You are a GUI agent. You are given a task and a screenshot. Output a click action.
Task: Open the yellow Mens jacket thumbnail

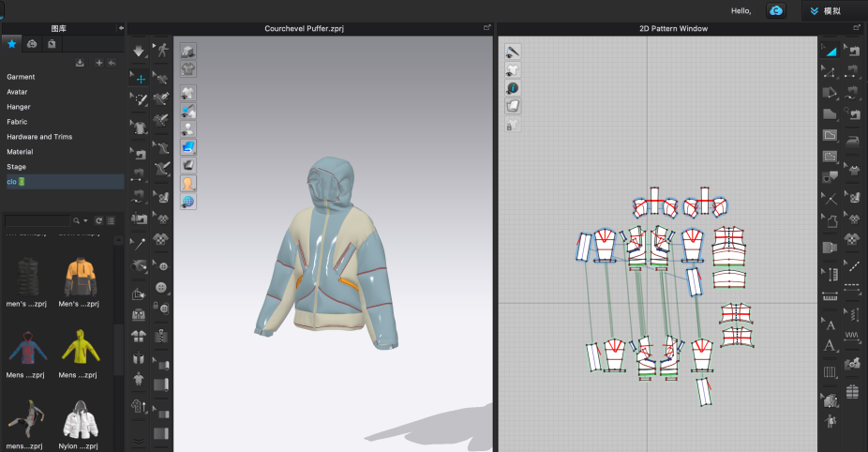[x=81, y=347]
